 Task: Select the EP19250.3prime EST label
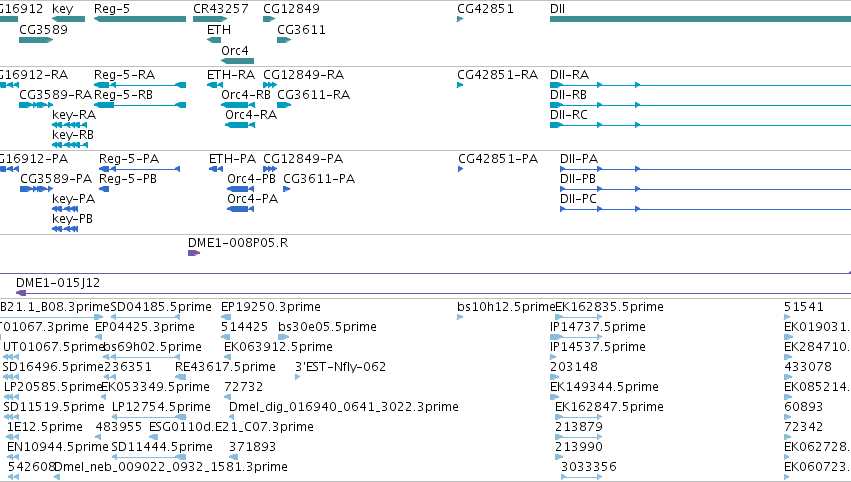coord(271,307)
